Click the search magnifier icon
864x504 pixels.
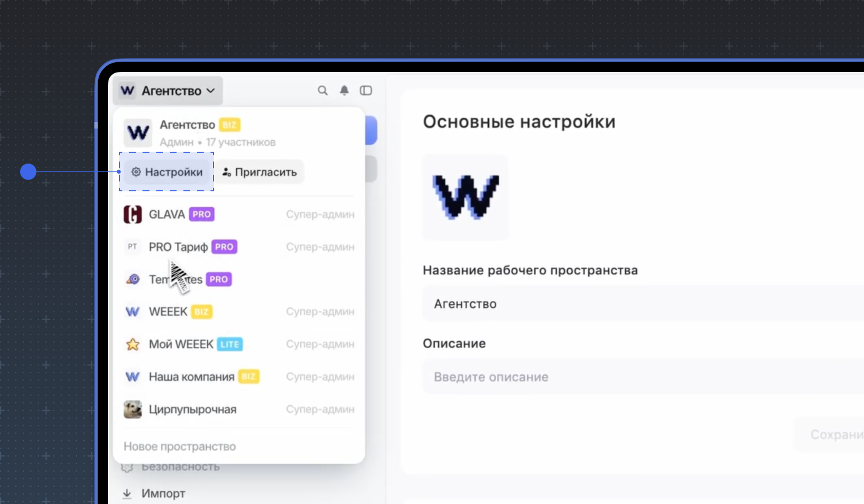click(x=322, y=90)
